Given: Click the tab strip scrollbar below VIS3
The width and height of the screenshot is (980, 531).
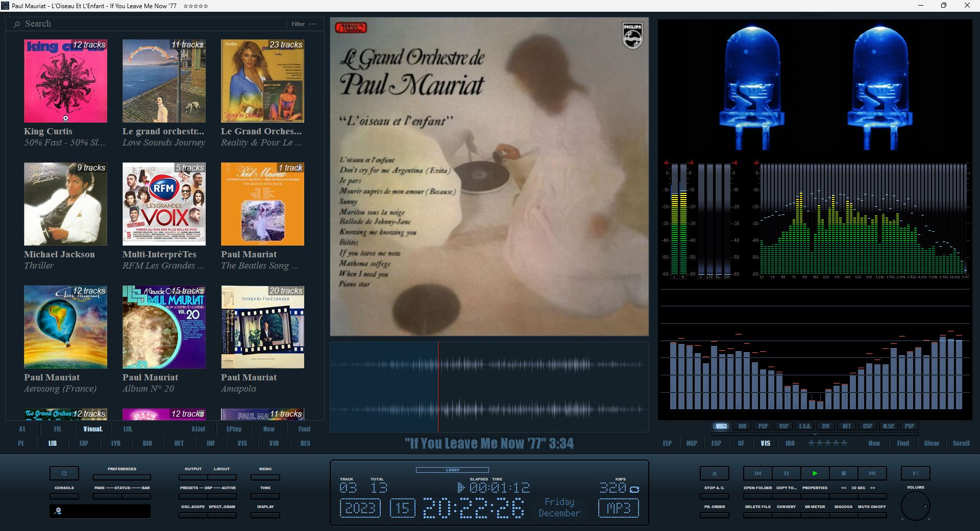Looking at the screenshot, I should [815, 434].
